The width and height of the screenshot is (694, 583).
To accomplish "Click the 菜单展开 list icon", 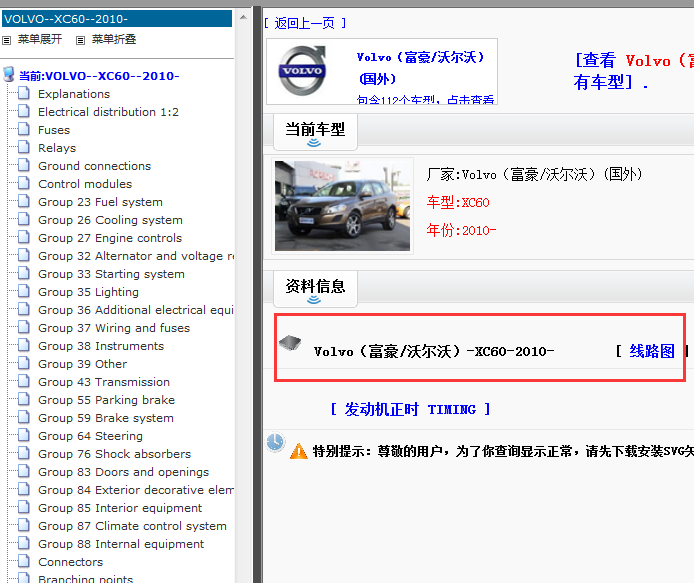I will click(6, 40).
